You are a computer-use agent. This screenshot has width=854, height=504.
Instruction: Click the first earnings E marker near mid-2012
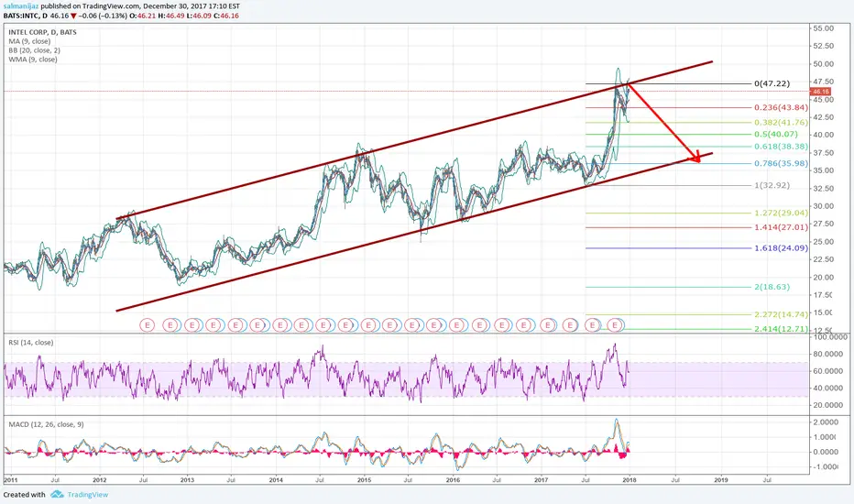tap(147, 325)
